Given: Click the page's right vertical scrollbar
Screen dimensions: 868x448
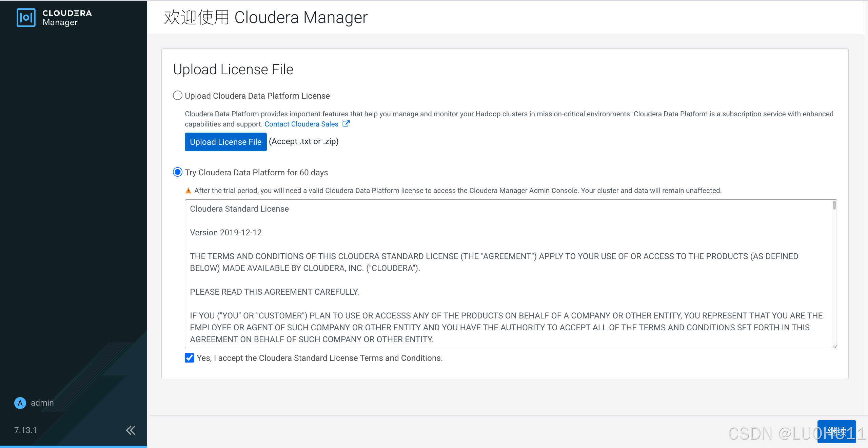Looking at the screenshot, I should pyautogui.click(x=865, y=203).
